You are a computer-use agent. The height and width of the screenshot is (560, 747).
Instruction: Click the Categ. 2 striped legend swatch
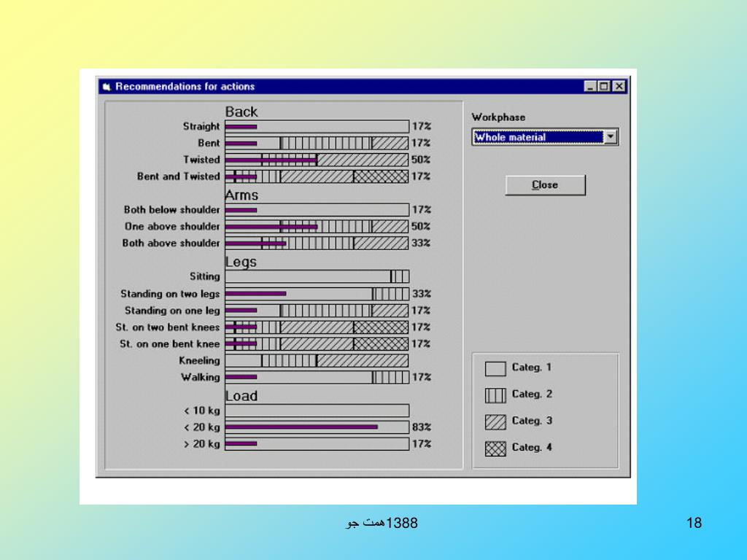coord(495,395)
